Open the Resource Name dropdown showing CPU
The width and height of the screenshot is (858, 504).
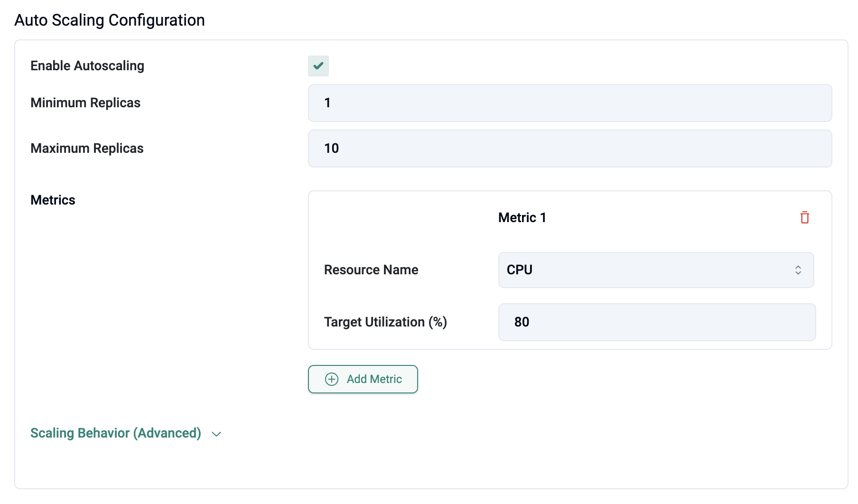(x=655, y=270)
